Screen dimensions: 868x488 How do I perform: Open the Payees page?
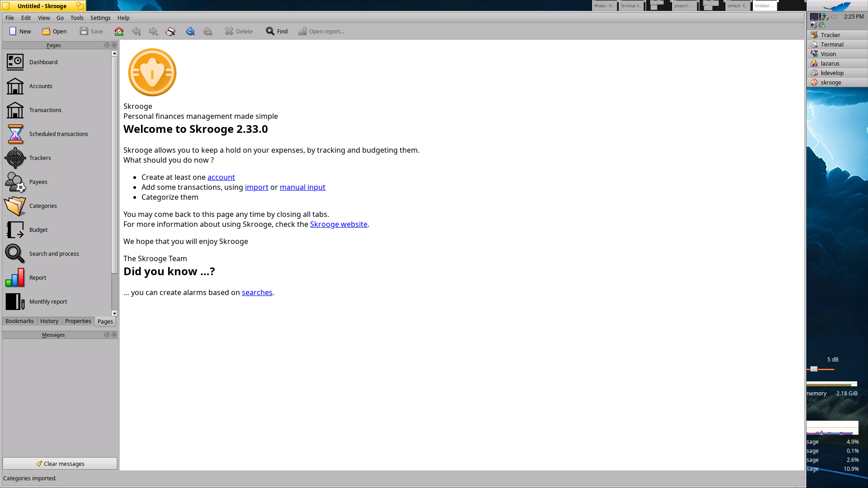[57, 182]
